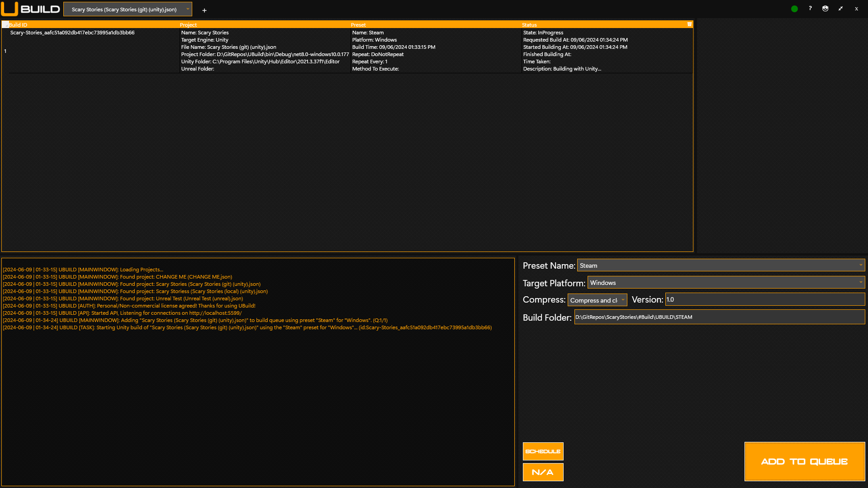
Task: Click the UBuild logo in top-left corner
Action: pos(30,9)
